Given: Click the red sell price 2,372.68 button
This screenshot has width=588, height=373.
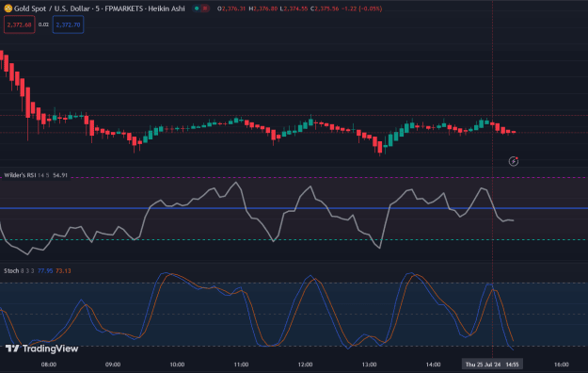Looking at the screenshot, I should (19, 24).
